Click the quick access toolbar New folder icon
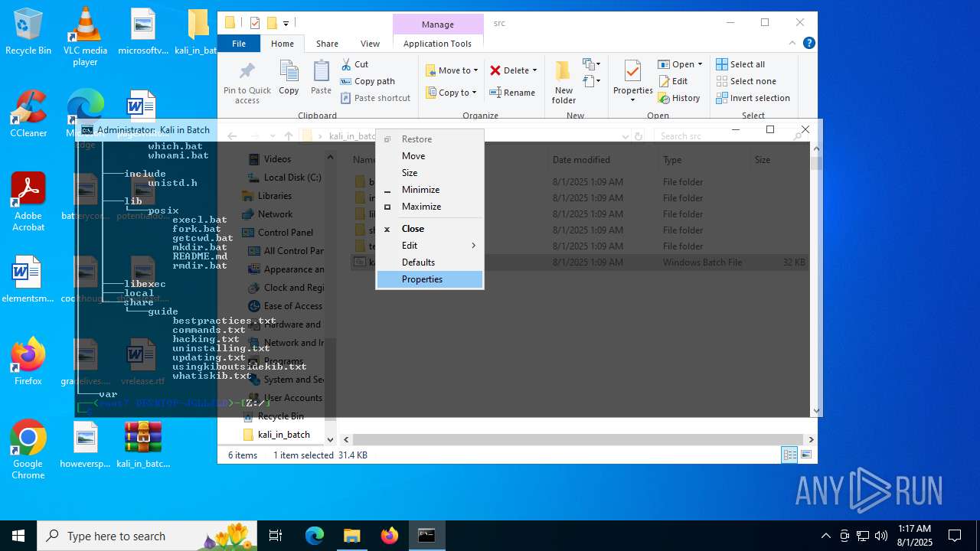Viewport: 980px width, 551px height. [x=272, y=23]
